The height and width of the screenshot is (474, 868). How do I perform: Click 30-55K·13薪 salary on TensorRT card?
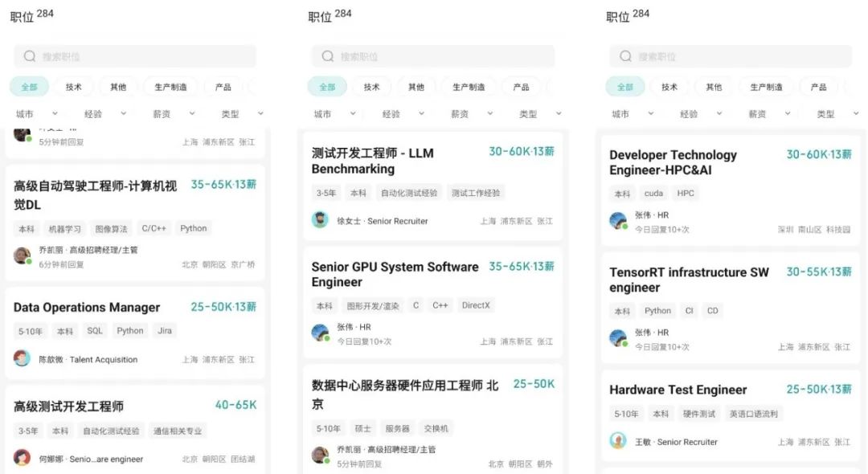click(x=819, y=272)
